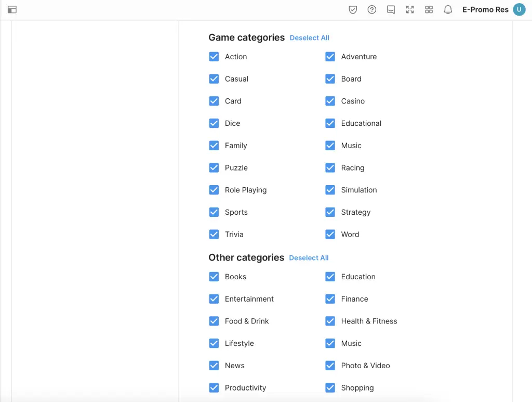The height and width of the screenshot is (402, 532).
Task: Uncheck the Shopping checkbox
Action: [330, 388]
